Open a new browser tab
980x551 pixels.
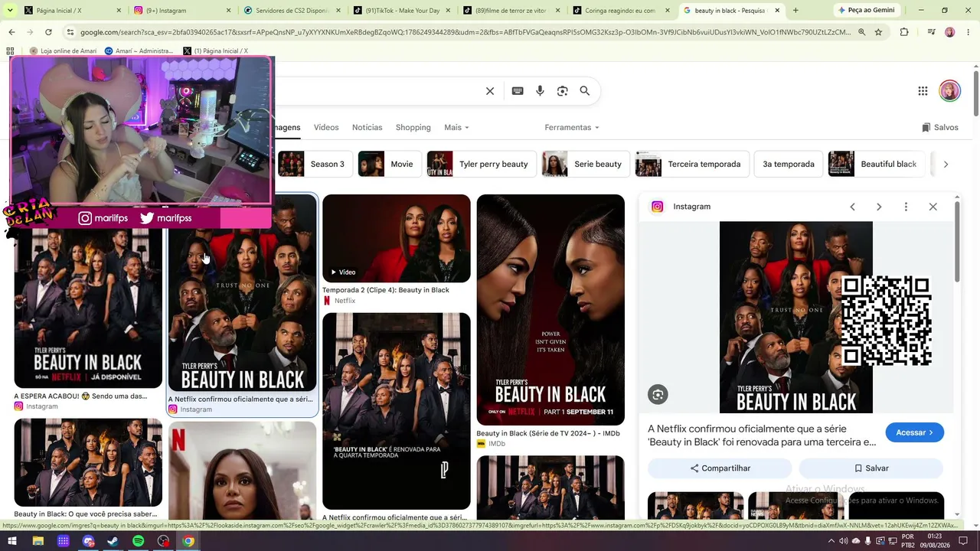tap(795, 11)
